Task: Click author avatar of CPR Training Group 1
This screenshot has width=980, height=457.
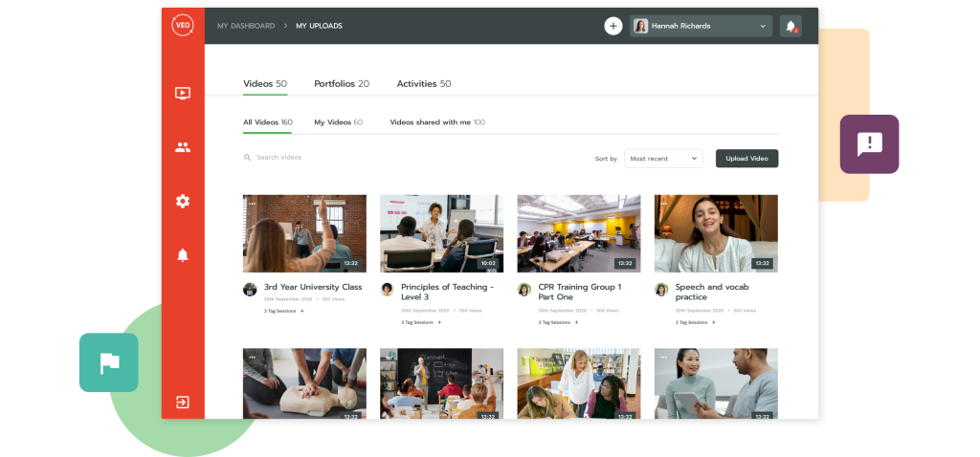Action: point(524,290)
